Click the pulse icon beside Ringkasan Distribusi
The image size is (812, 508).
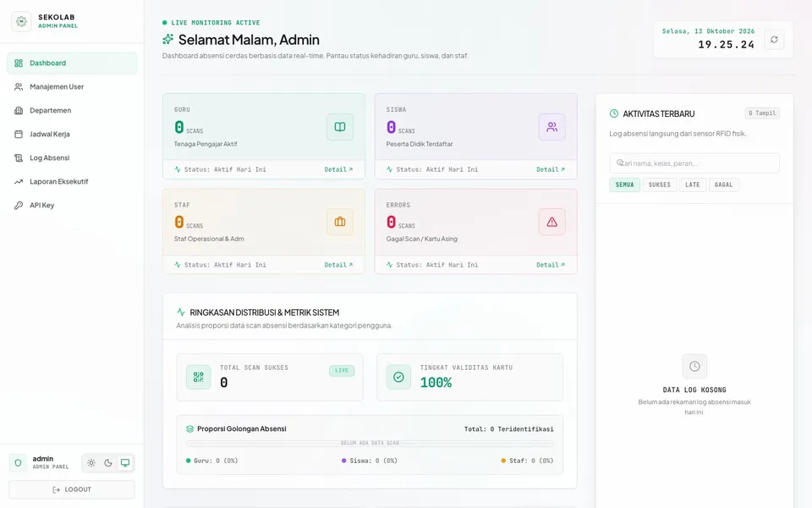pyautogui.click(x=181, y=312)
